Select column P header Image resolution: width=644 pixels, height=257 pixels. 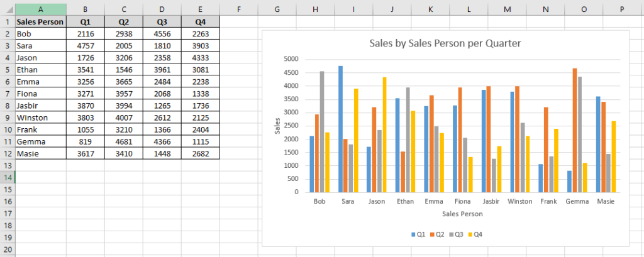(622, 9)
